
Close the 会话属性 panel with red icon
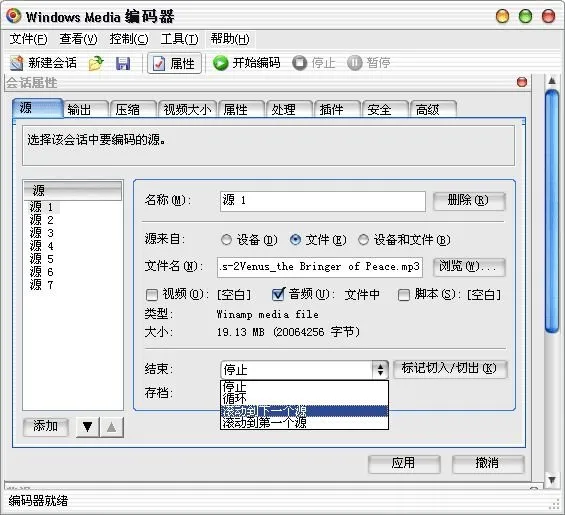pyautogui.click(x=522, y=82)
